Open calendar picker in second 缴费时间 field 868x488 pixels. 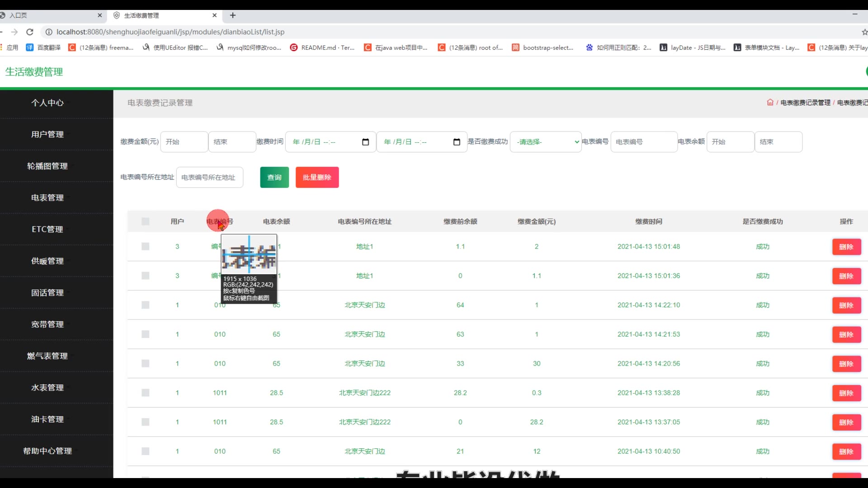pyautogui.click(x=457, y=142)
